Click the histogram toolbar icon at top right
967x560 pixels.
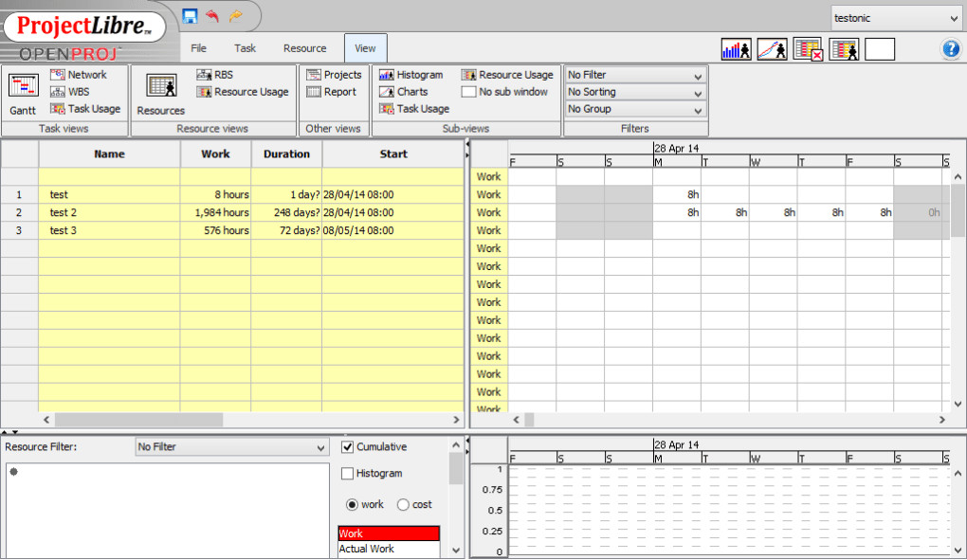pos(736,49)
